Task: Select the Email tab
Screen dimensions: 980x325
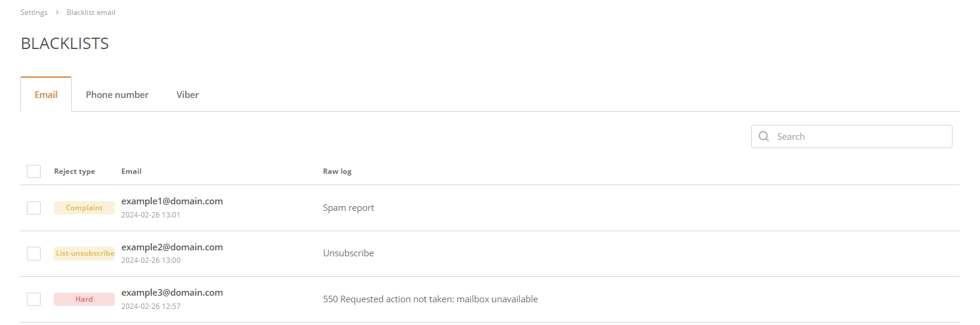Action: pyautogui.click(x=46, y=94)
